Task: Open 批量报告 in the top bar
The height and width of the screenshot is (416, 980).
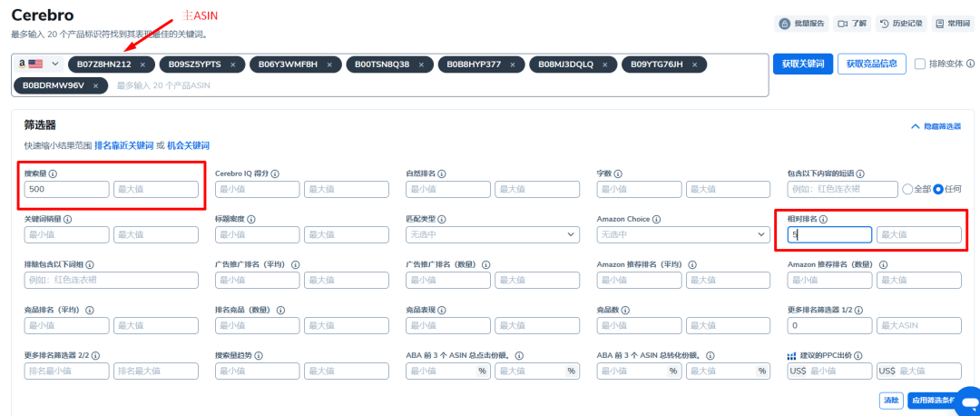Action: [800, 23]
